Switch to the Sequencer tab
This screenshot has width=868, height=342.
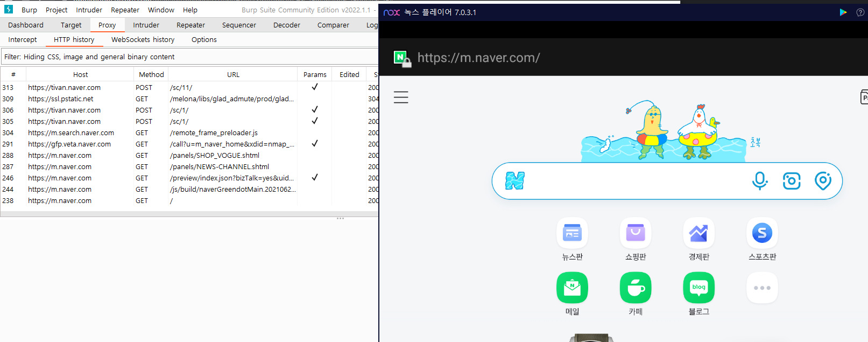pyautogui.click(x=239, y=25)
